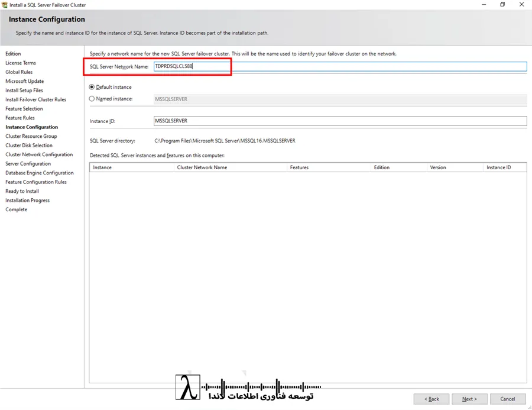
Task: Click the SQL Server installer title bar icon
Action: [4, 5]
